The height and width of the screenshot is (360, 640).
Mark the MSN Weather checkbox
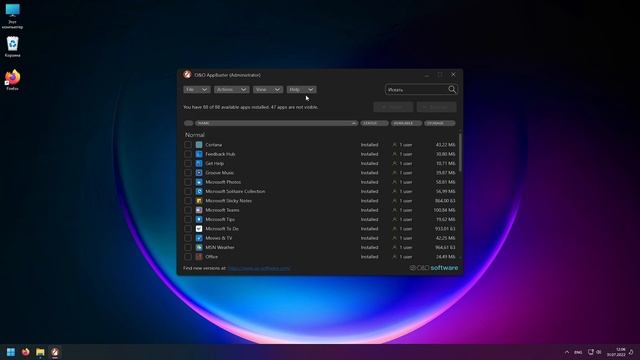(188, 247)
